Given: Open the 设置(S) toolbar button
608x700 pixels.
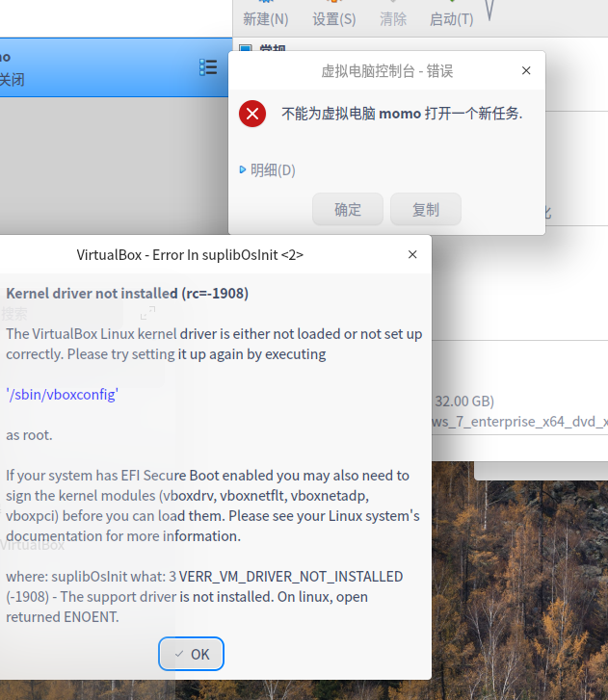Looking at the screenshot, I should pyautogui.click(x=334, y=18).
